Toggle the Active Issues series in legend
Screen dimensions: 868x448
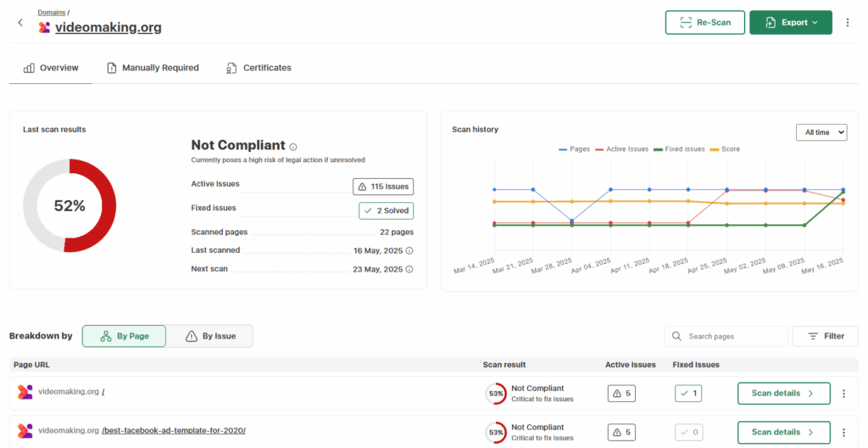tap(621, 149)
